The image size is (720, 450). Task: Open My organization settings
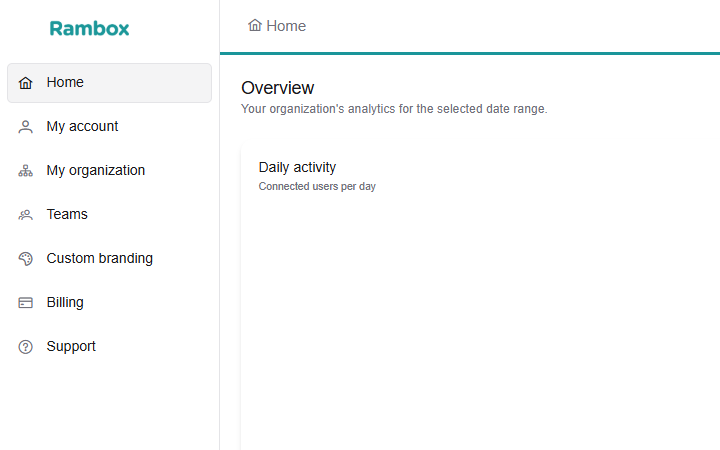[x=109, y=171]
